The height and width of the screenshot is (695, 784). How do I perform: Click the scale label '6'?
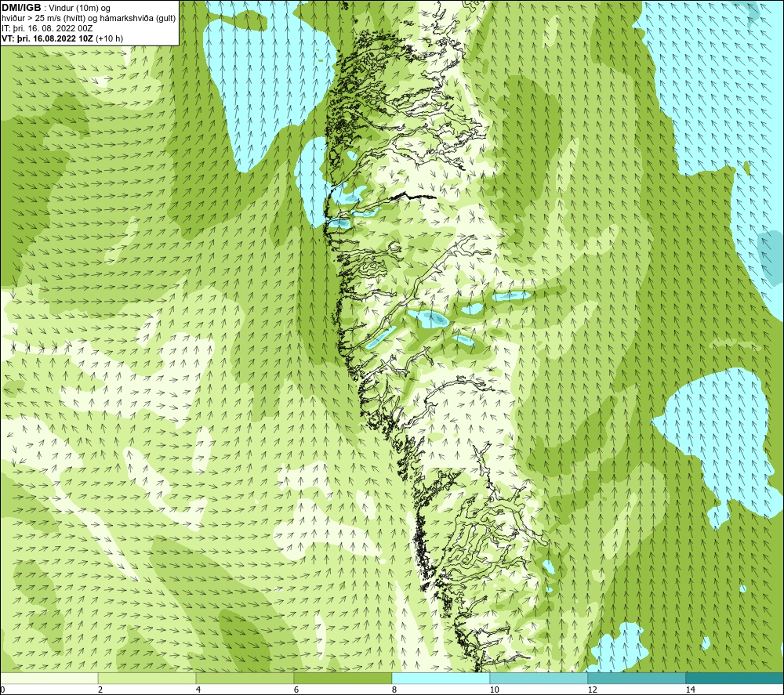296,690
